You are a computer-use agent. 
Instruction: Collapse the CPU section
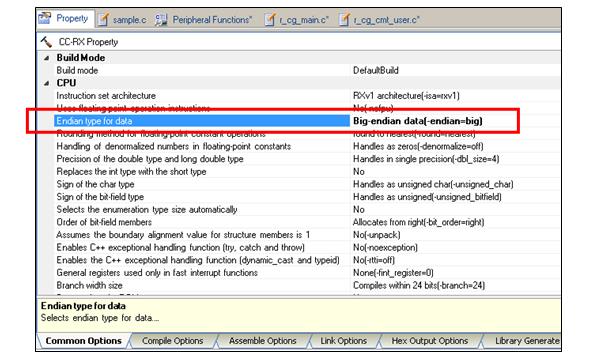(47, 83)
